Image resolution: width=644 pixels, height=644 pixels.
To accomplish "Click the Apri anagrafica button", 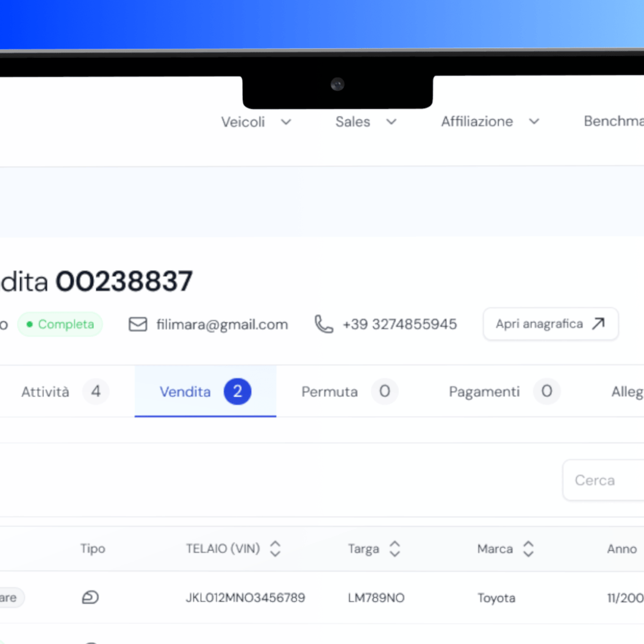I will coord(550,324).
